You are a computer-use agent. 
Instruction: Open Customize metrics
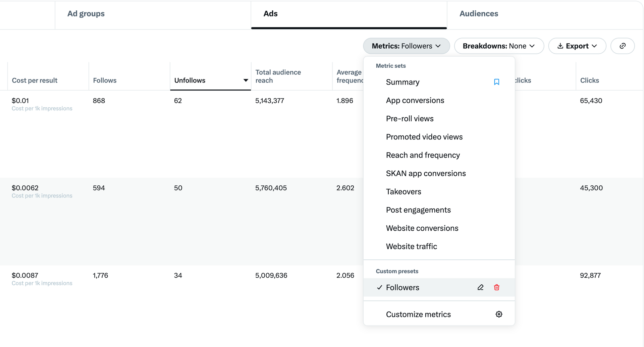click(x=418, y=314)
